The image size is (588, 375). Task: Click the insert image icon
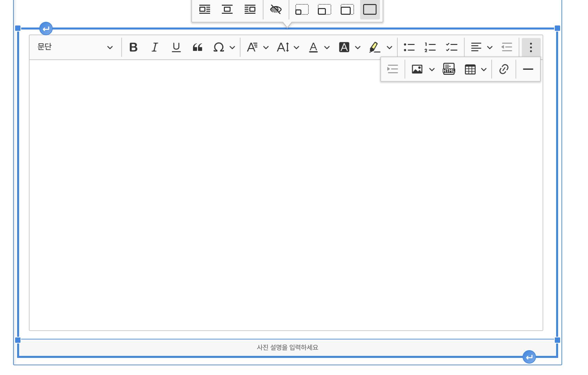pyautogui.click(x=417, y=69)
